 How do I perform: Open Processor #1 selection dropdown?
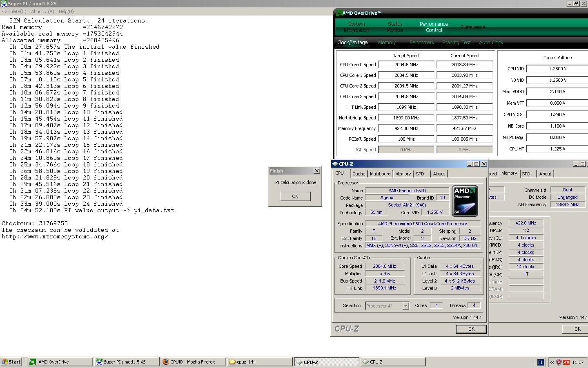387,306
